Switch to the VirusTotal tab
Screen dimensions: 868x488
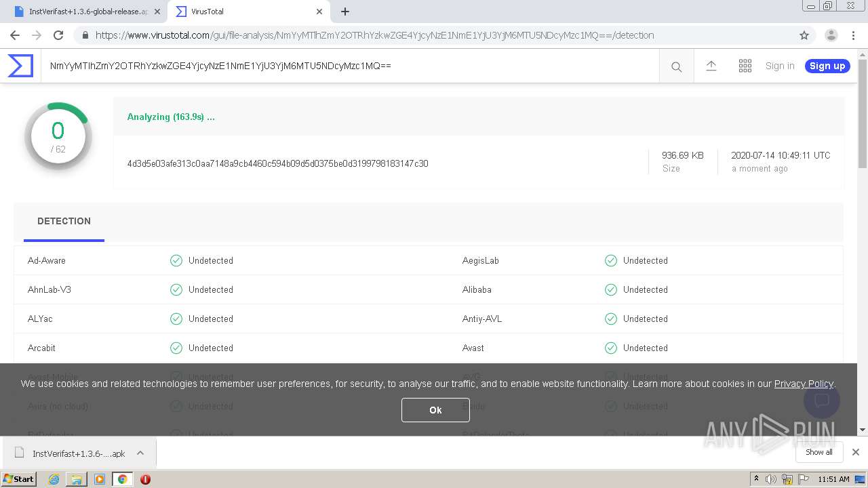coord(249,12)
